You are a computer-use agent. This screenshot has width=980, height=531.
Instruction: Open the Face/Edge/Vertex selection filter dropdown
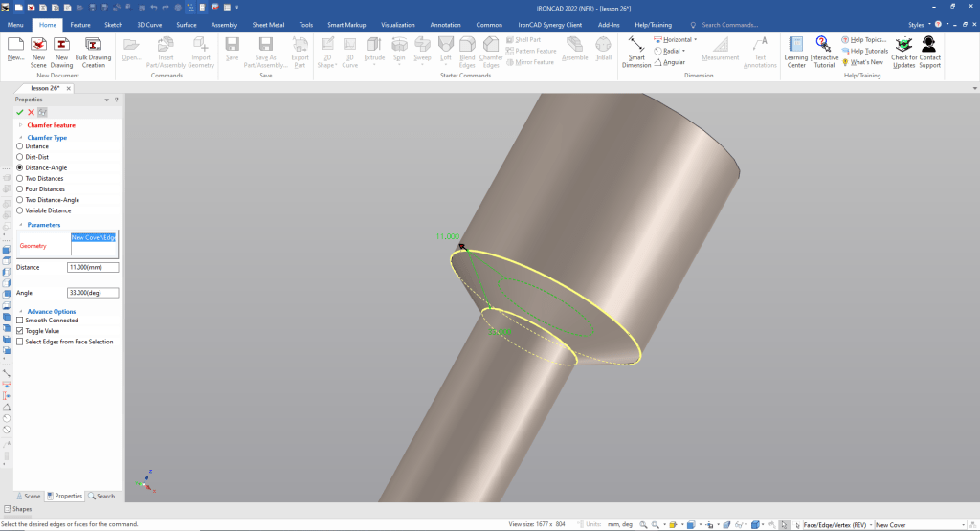click(x=868, y=525)
